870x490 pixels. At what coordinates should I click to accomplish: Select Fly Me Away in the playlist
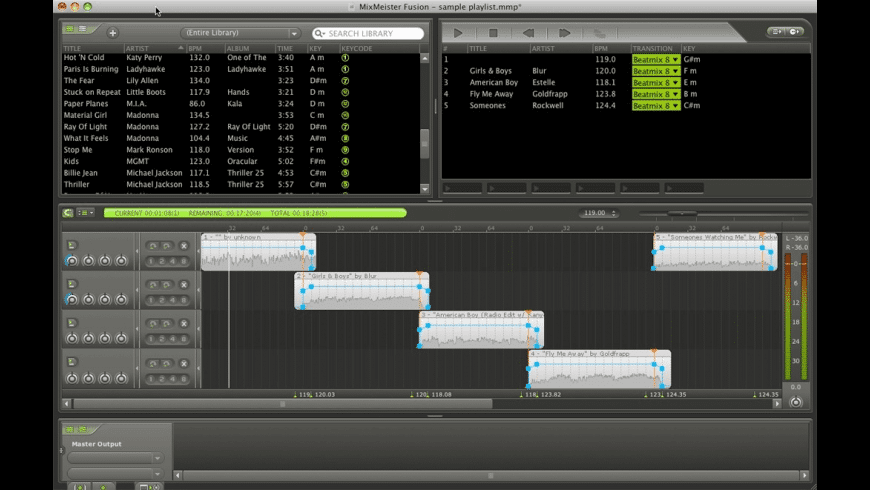pos(492,94)
